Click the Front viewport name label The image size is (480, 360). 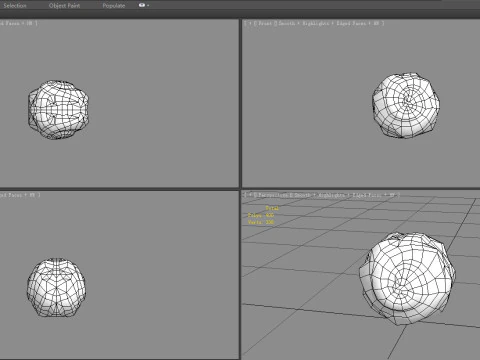point(265,23)
